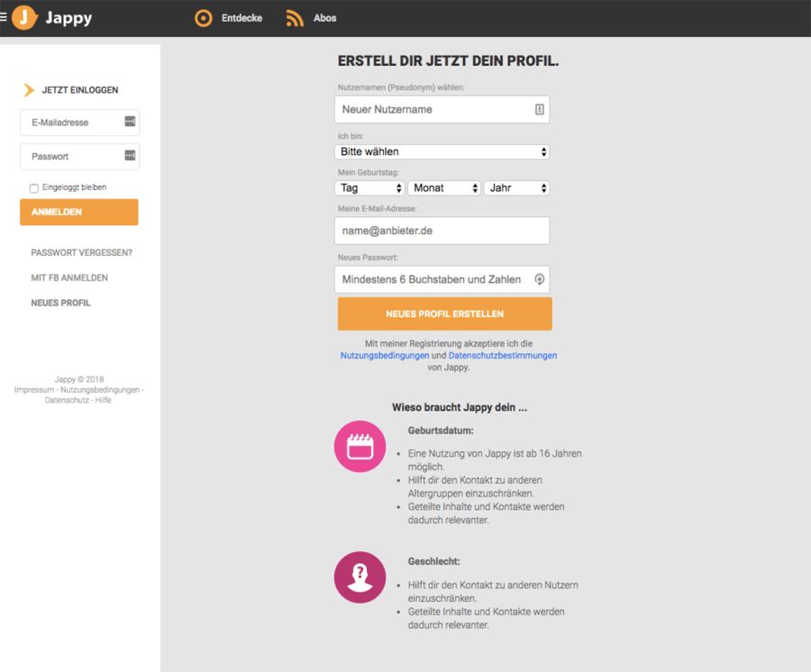The height and width of the screenshot is (672, 811).
Task: Click the key icon in Neues Passwort field
Action: pyautogui.click(x=539, y=279)
